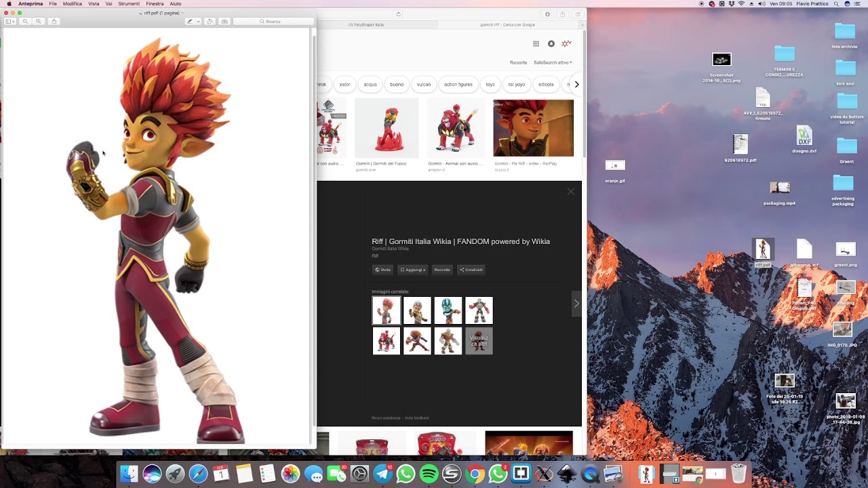The image size is (868, 488).
Task: Open the riff.pdf title dropdown arrow
Action: pyautogui.click(x=182, y=13)
